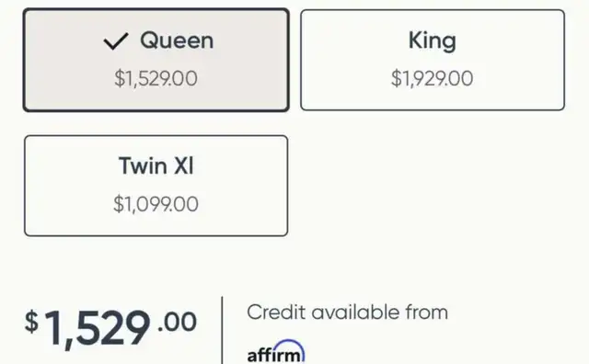
Task: Click the $1,099.00 Twin XL price
Action: tap(156, 204)
